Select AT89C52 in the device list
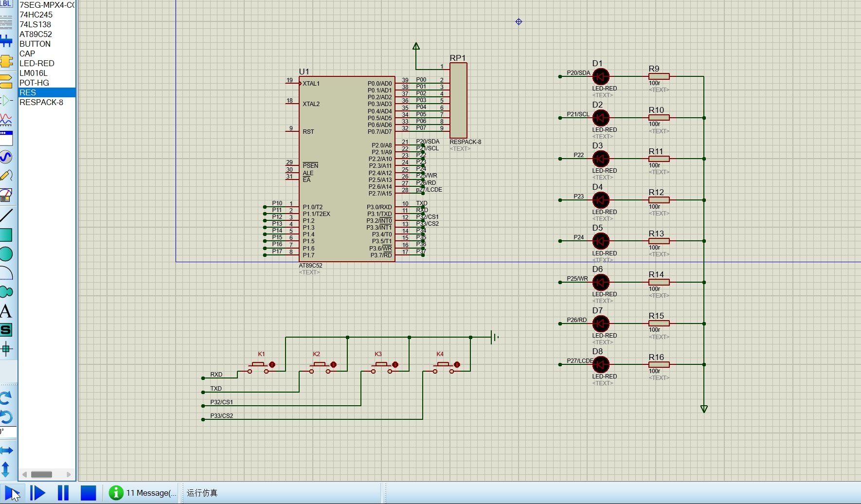This screenshot has height=504, width=861. pos(36,34)
